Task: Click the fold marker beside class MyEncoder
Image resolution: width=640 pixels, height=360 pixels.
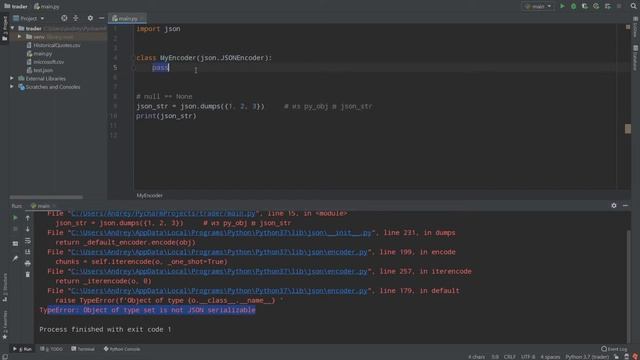Action: tap(133, 58)
